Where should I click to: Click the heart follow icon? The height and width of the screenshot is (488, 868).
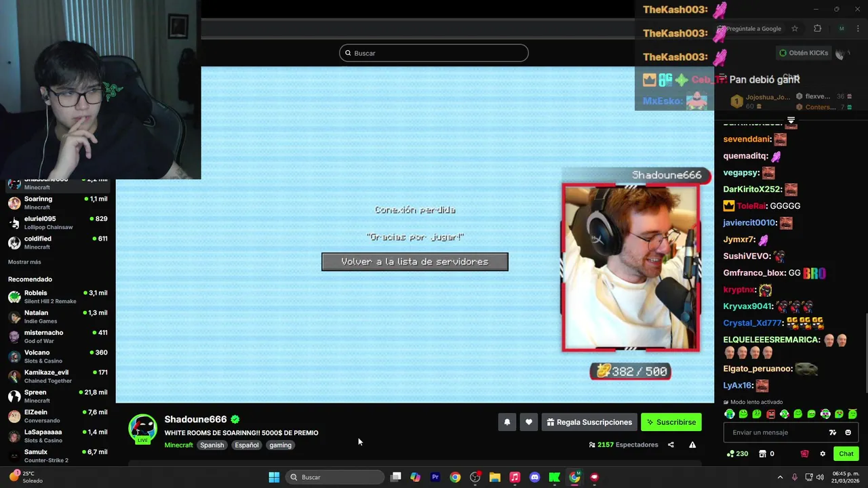[529, 422]
